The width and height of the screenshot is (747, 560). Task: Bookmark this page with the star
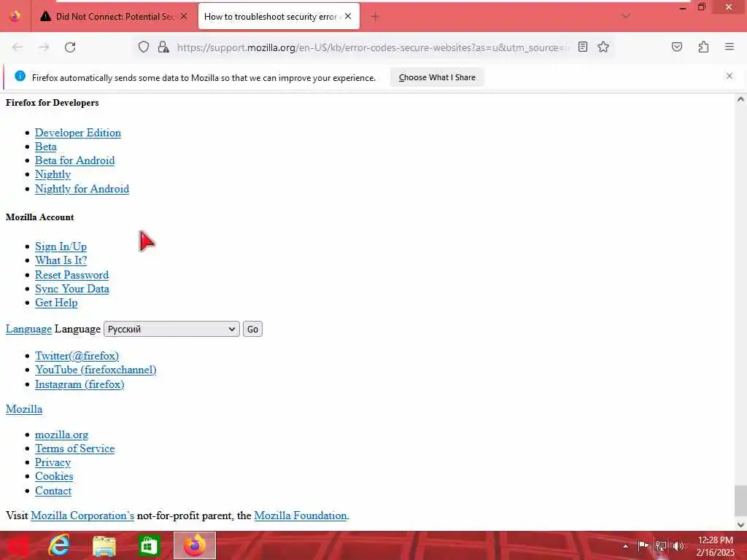click(603, 47)
